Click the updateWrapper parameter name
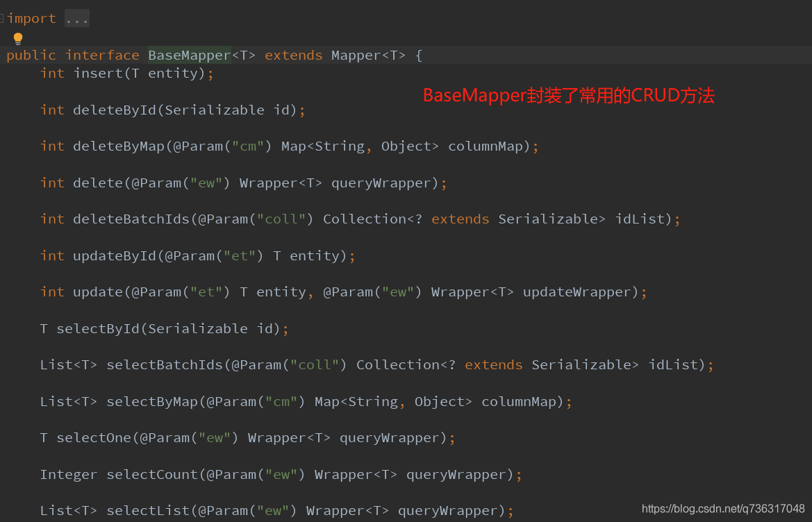This screenshot has height=522, width=812. [577, 292]
